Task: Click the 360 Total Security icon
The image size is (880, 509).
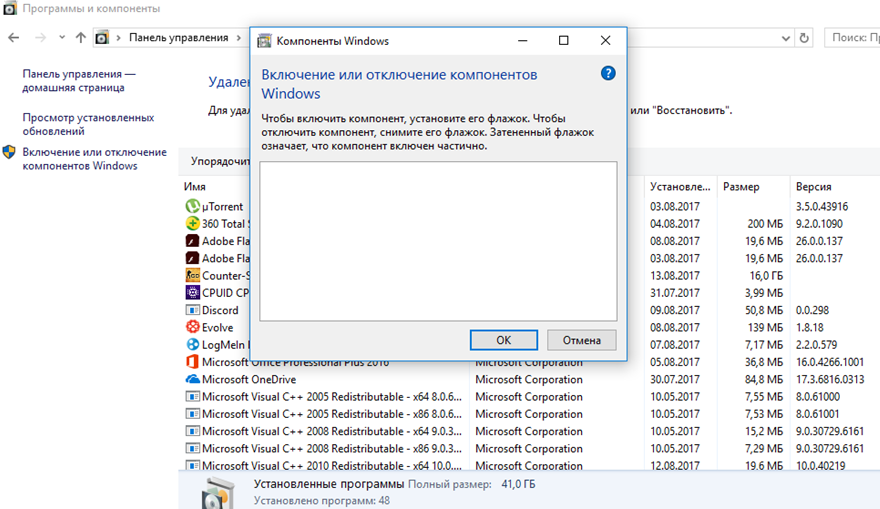Action: pyautogui.click(x=192, y=223)
